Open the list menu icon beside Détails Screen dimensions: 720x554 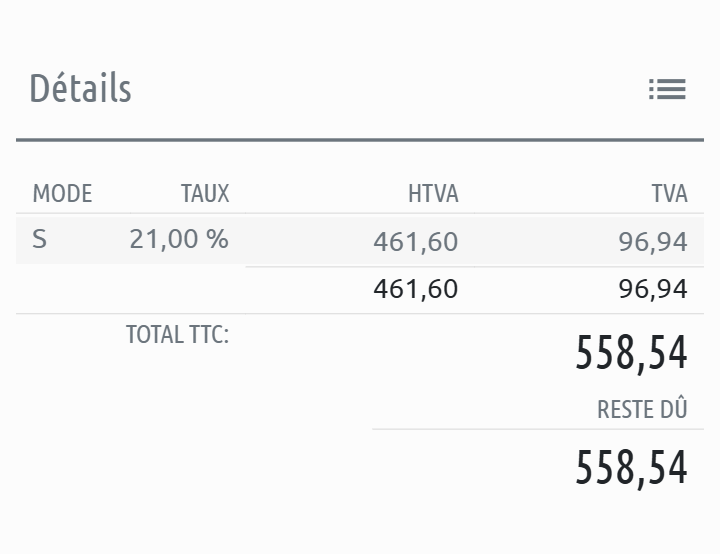point(667,90)
